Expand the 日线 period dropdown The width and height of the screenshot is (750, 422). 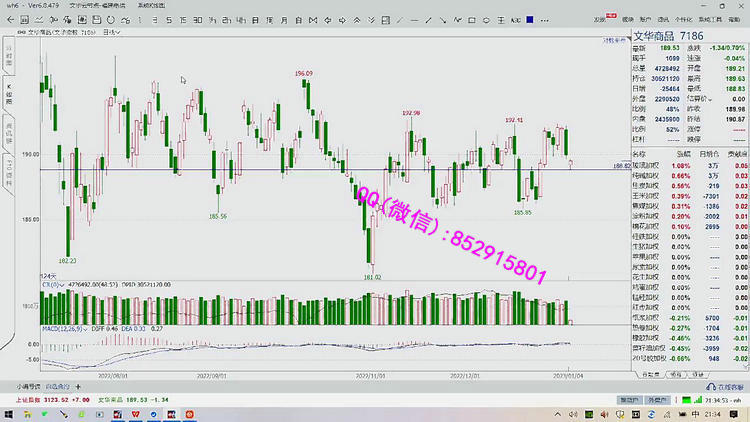coord(111,32)
